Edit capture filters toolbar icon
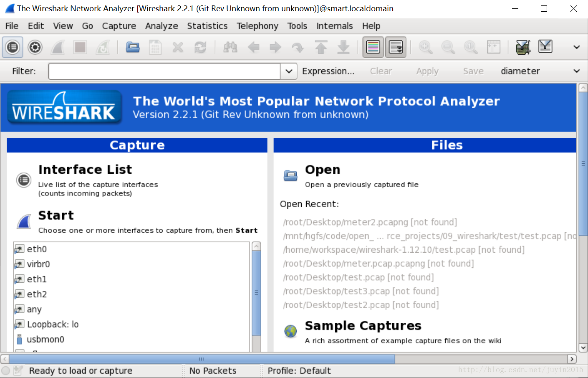 tap(523, 47)
